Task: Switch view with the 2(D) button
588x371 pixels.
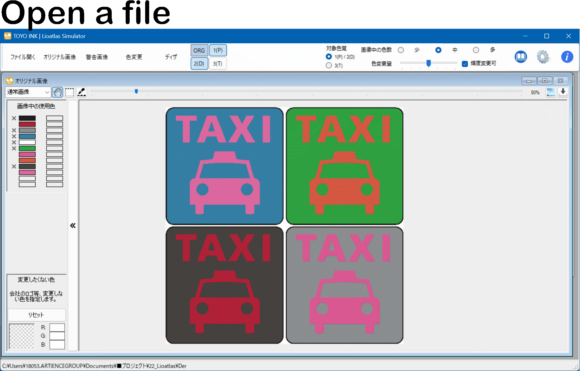Action: (199, 64)
